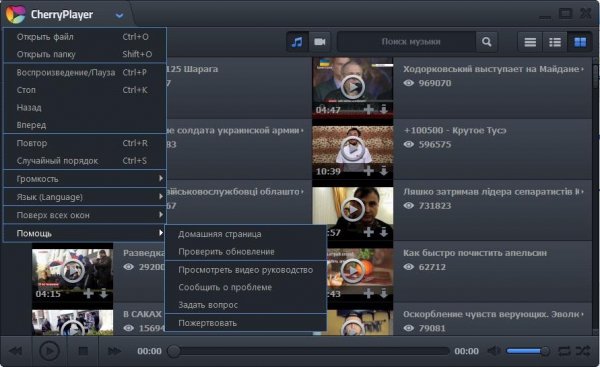Open the Помощь submenu
600x367 pixels.
85,233
